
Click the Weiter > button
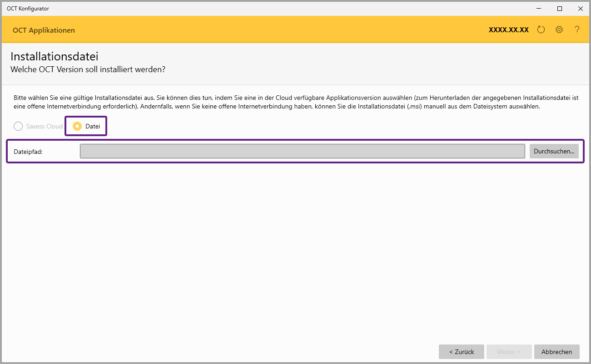click(509, 352)
